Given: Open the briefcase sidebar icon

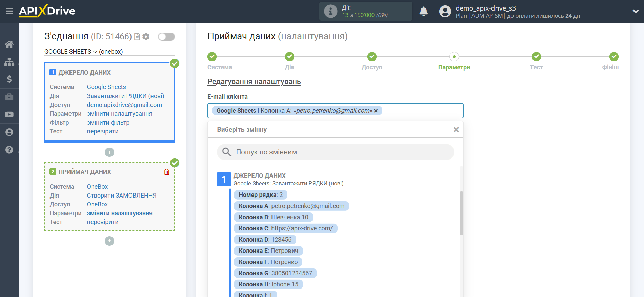Looking at the screenshot, I should [x=9, y=97].
